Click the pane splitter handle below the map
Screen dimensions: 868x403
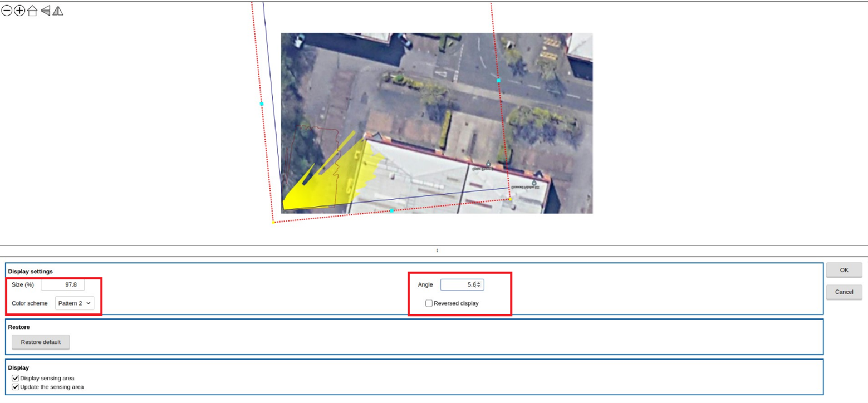(x=437, y=250)
